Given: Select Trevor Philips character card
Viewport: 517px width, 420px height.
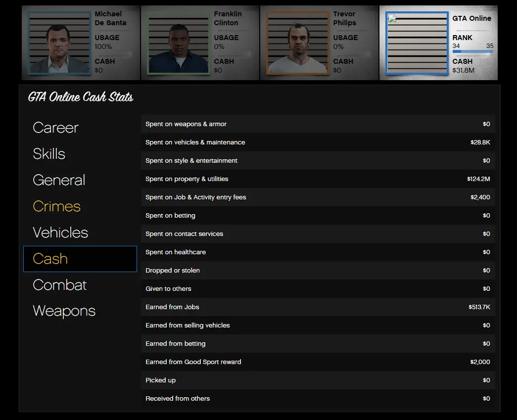Looking at the screenshot, I should [x=320, y=43].
